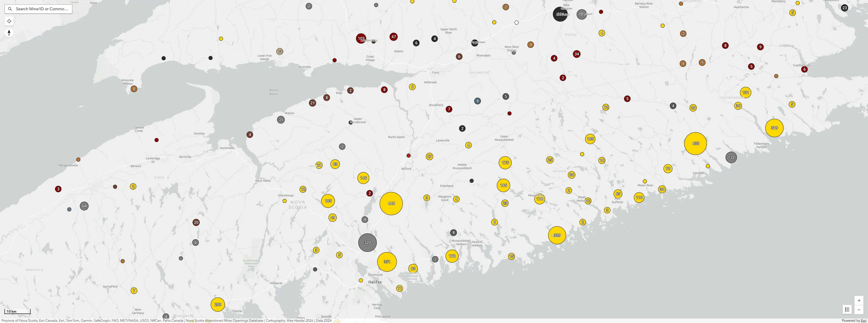The height and width of the screenshot is (323, 868).
Task: Select the black 17 cluster marker
Action: point(475,43)
